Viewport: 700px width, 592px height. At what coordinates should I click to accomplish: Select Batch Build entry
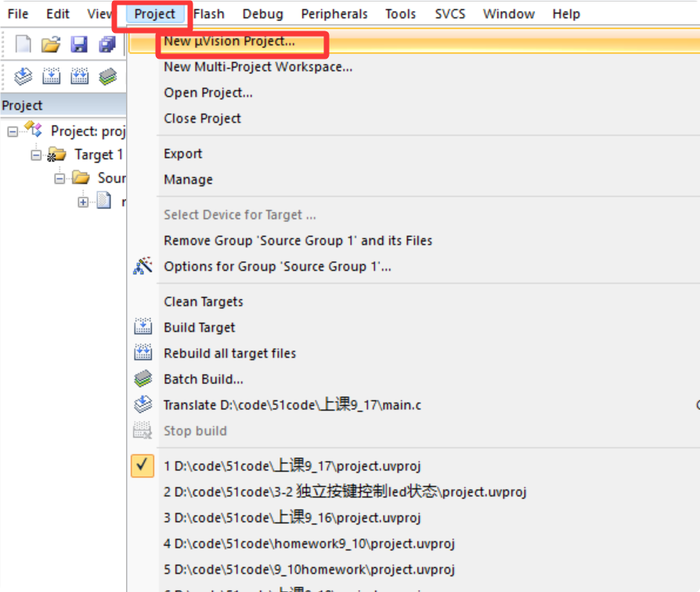coord(414,379)
